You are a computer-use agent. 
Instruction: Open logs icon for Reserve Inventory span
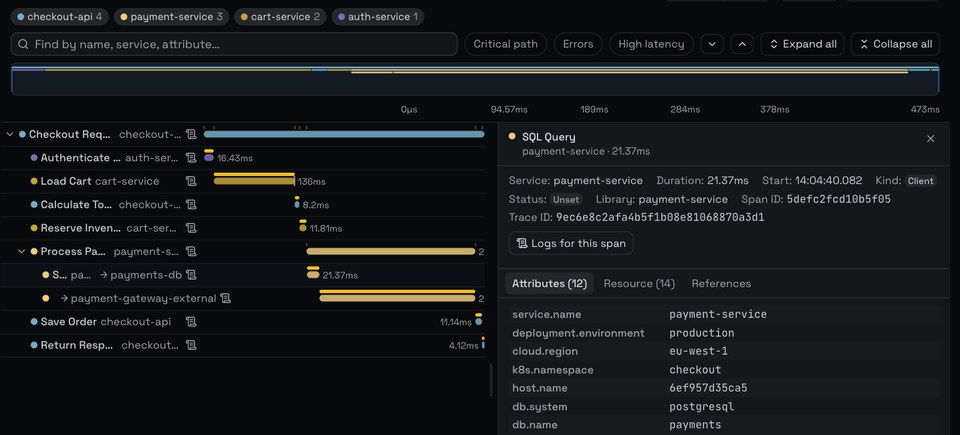pos(191,228)
